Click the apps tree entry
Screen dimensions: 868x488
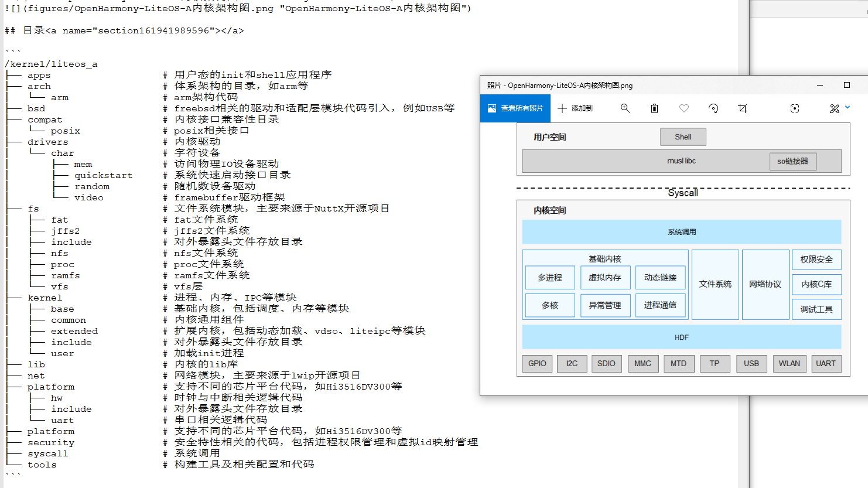pos(39,76)
